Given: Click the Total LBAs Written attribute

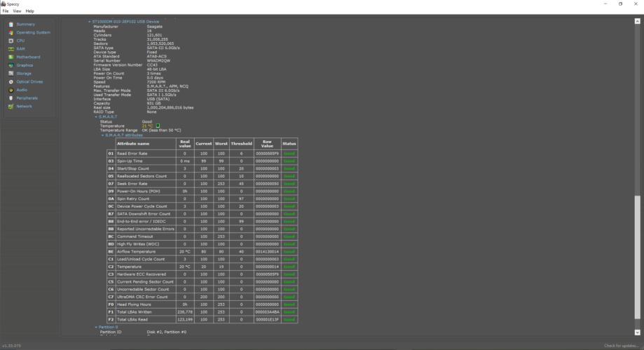Looking at the screenshot, I should (134, 312).
